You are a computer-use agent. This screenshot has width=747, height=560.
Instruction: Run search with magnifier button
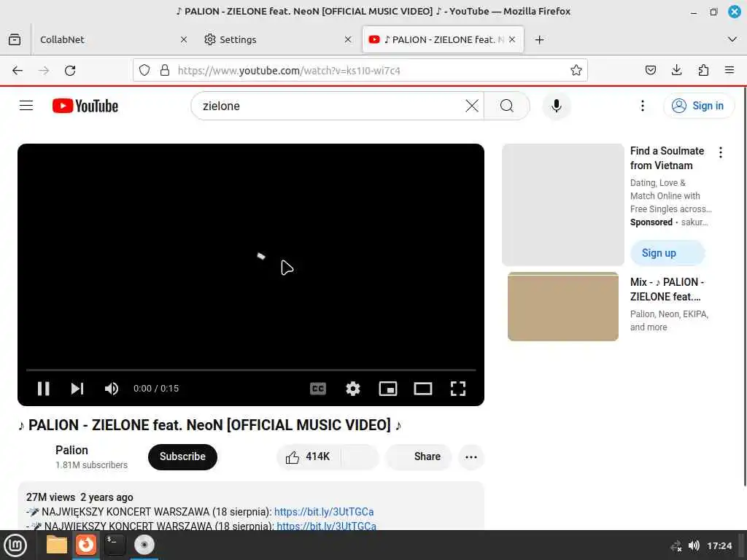[x=507, y=106]
